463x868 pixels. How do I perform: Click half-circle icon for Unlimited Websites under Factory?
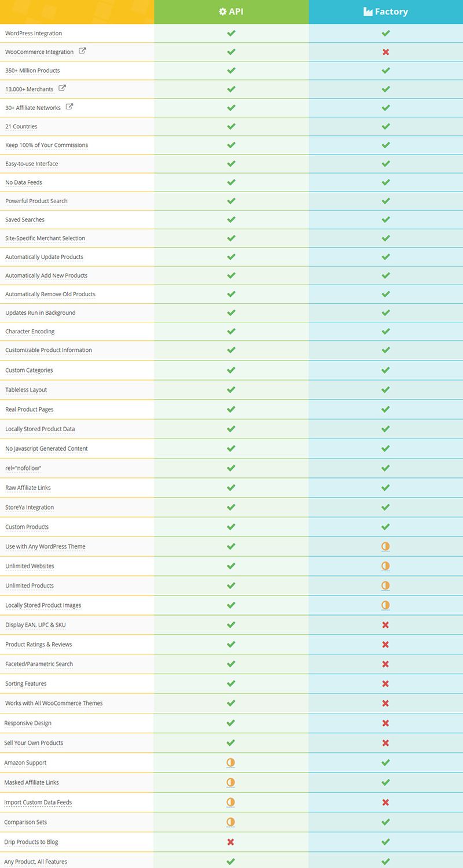coord(385,566)
